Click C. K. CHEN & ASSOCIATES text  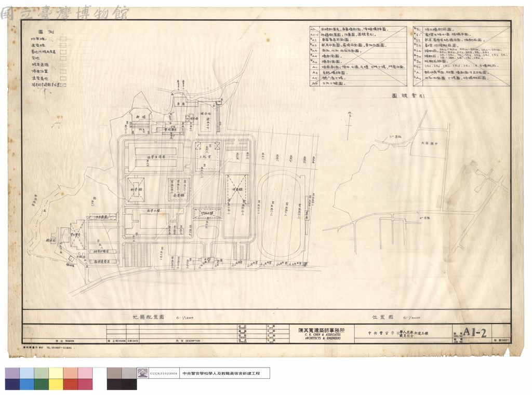click(x=322, y=335)
